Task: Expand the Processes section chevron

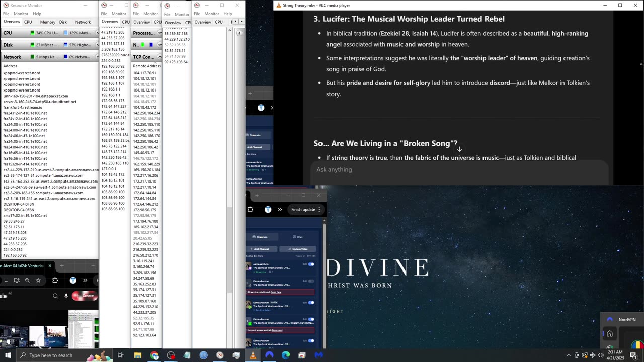Action: coord(159,33)
